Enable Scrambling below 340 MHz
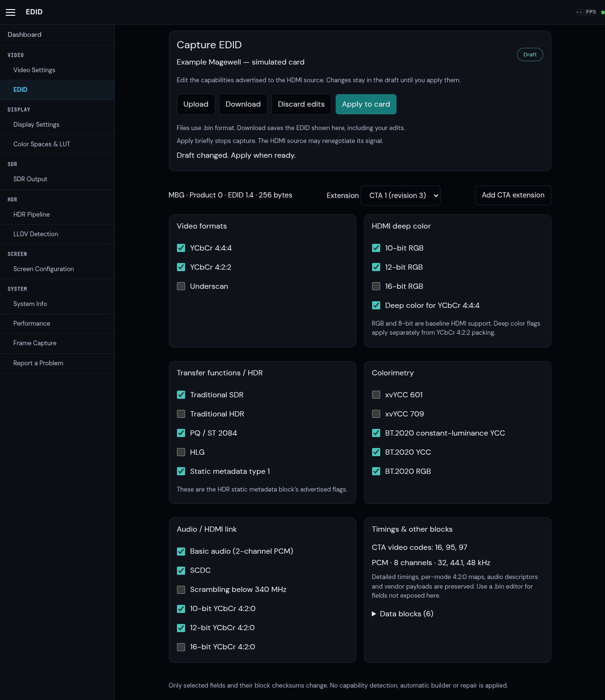 [x=181, y=590]
